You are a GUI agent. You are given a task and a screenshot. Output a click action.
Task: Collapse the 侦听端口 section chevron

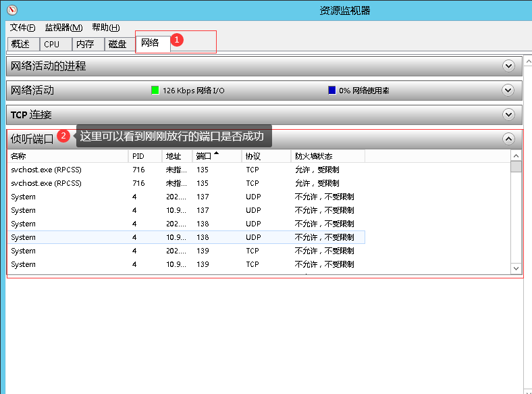coord(508,139)
